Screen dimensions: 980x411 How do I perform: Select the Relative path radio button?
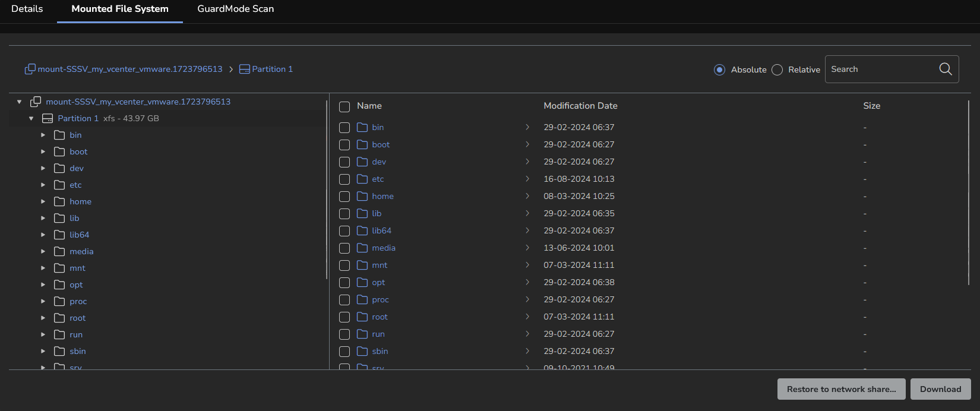777,70
